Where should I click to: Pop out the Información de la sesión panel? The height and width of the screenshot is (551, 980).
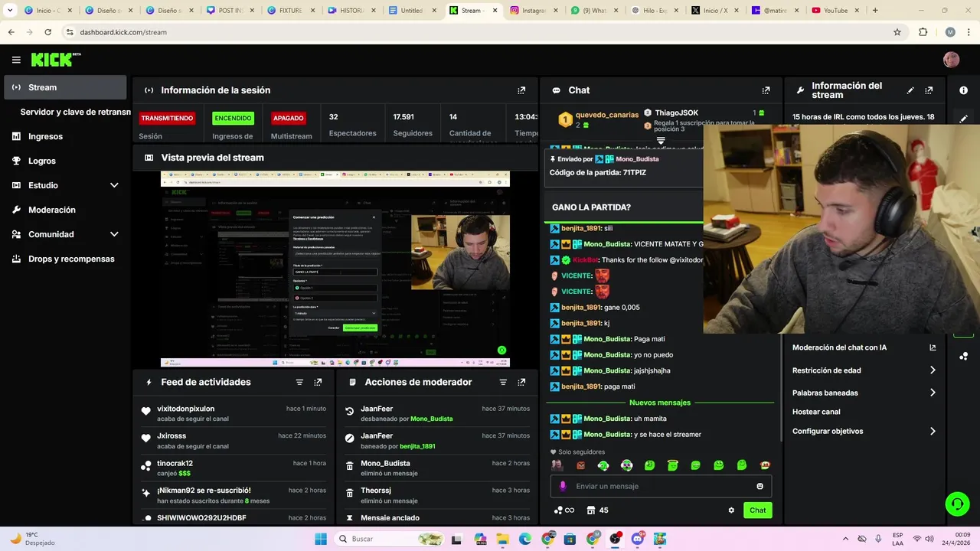tap(521, 90)
